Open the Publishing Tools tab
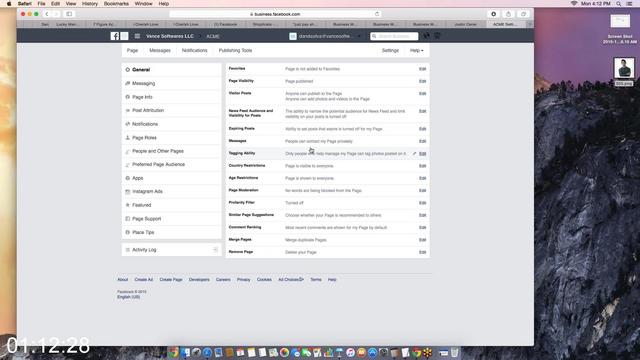The height and width of the screenshot is (360, 640). tap(236, 51)
